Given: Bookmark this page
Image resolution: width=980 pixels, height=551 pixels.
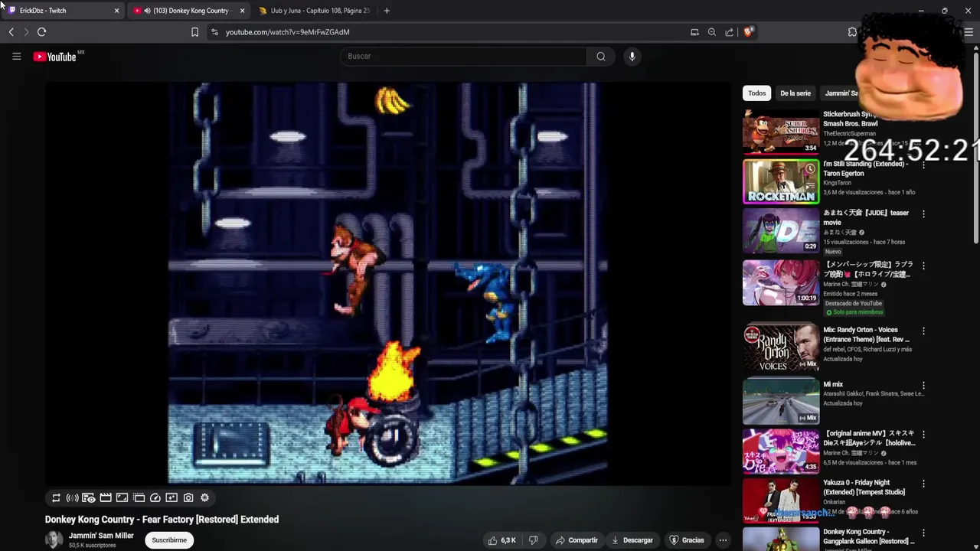Looking at the screenshot, I should [x=194, y=32].
